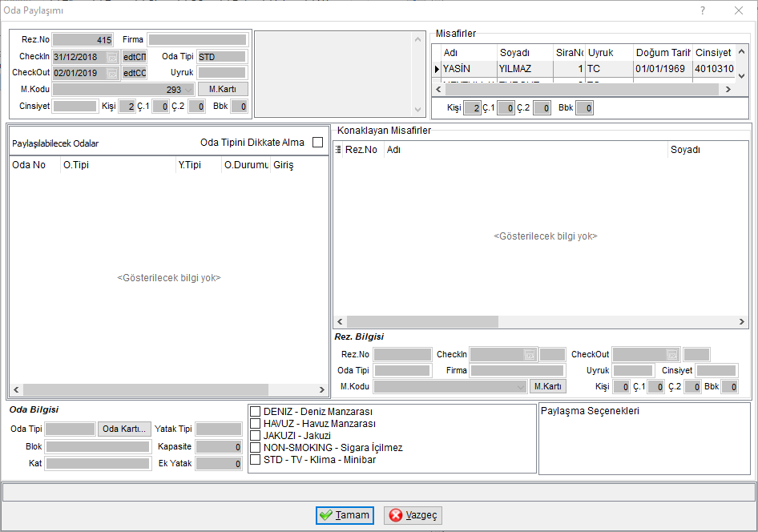Click Soyadı column header in Konaklayan Misafirler

pos(708,150)
